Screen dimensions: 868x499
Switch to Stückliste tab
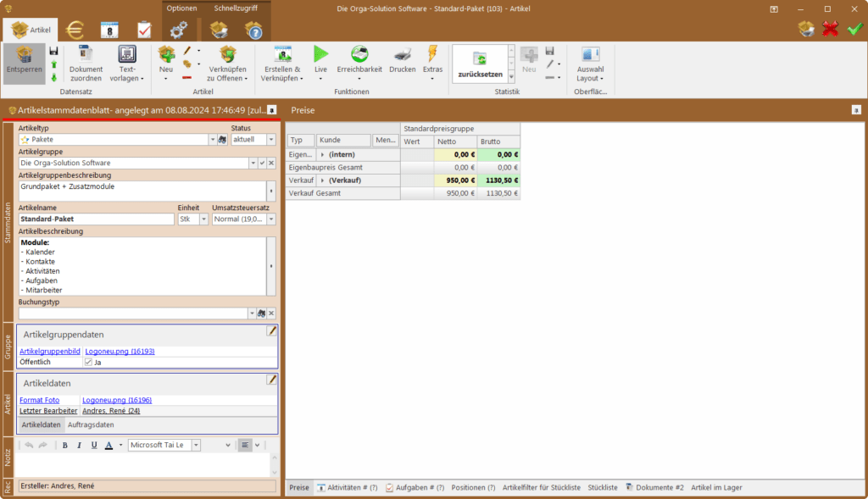[603, 488]
